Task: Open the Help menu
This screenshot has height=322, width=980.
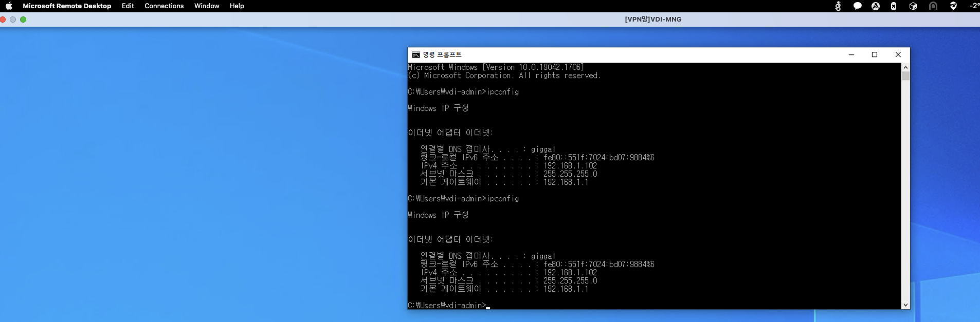Action: click(x=237, y=6)
